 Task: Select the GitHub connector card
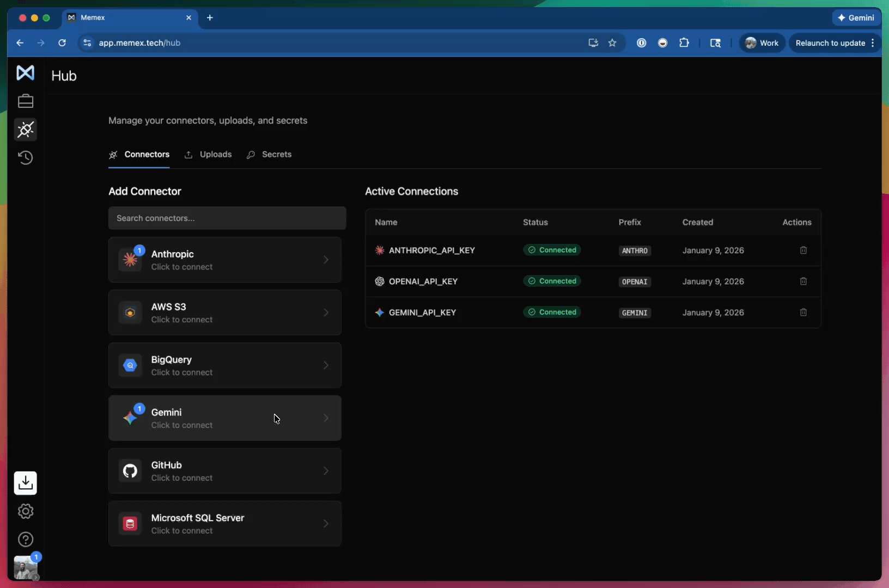(x=224, y=471)
